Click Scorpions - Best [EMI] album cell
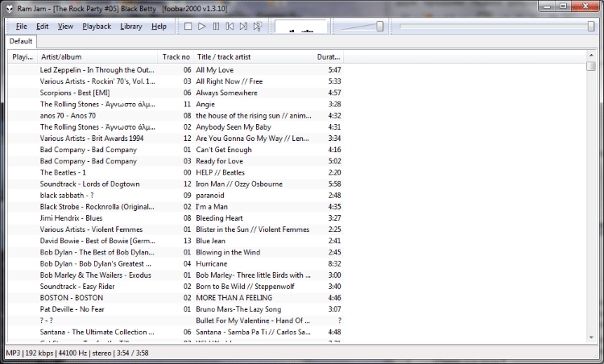This screenshot has height=364, width=604. (x=75, y=93)
